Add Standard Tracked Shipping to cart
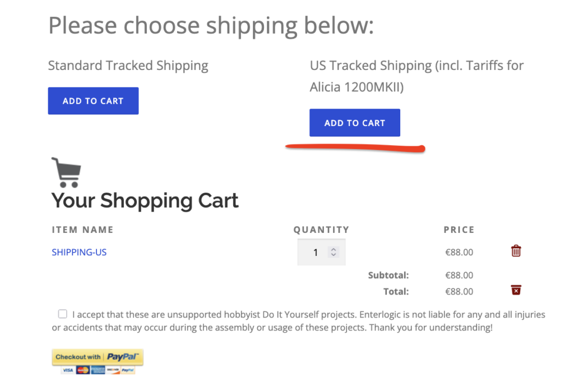Image resolution: width=574 pixels, height=392 pixels. [x=93, y=101]
